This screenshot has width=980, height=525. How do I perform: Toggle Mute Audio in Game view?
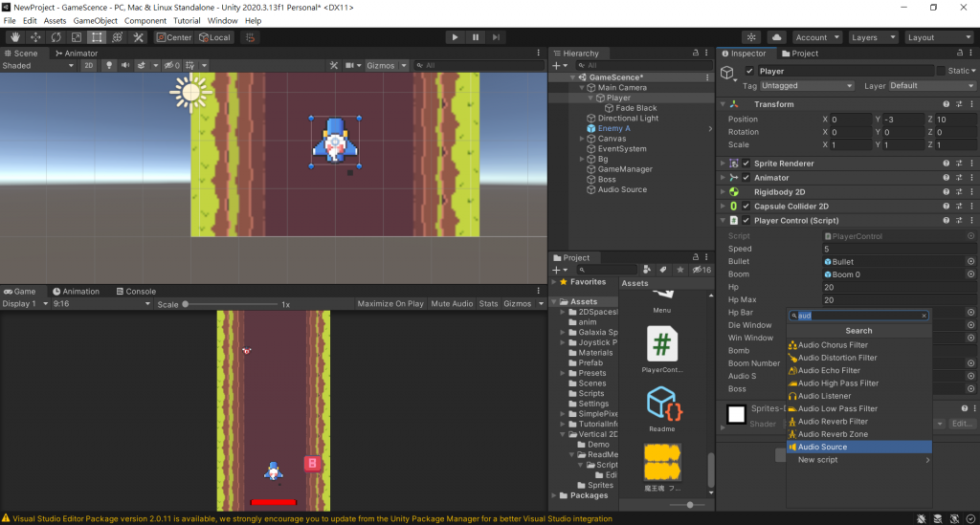(x=452, y=304)
